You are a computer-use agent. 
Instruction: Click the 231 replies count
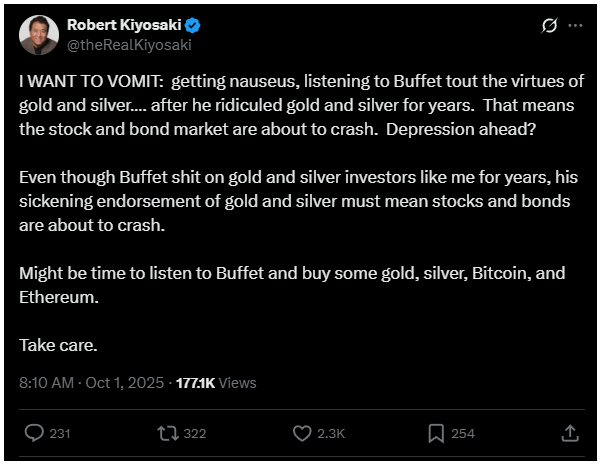pyautogui.click(x=59, y=434)
